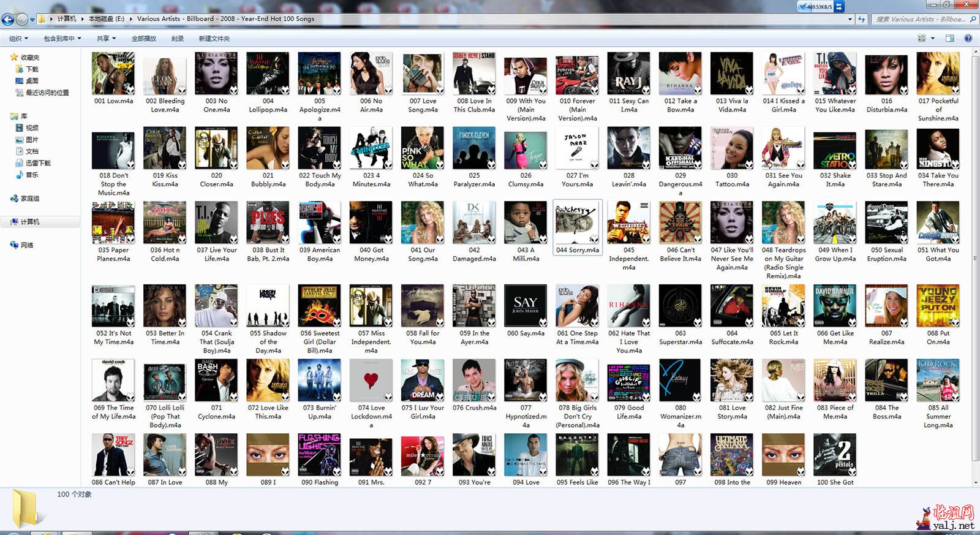Viewport: 980px width, 535px height.
Task: Click 全部播放 play all button
Action: pos(144,39)
